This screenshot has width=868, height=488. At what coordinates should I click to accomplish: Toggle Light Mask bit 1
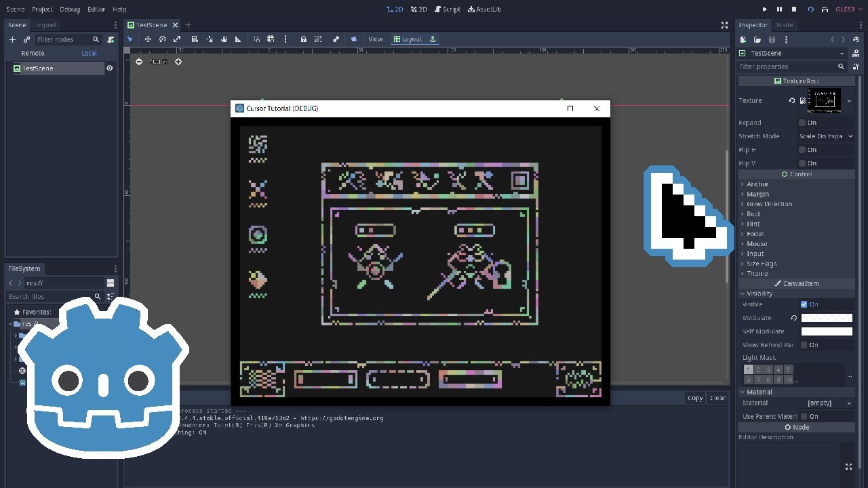point(749,369)
